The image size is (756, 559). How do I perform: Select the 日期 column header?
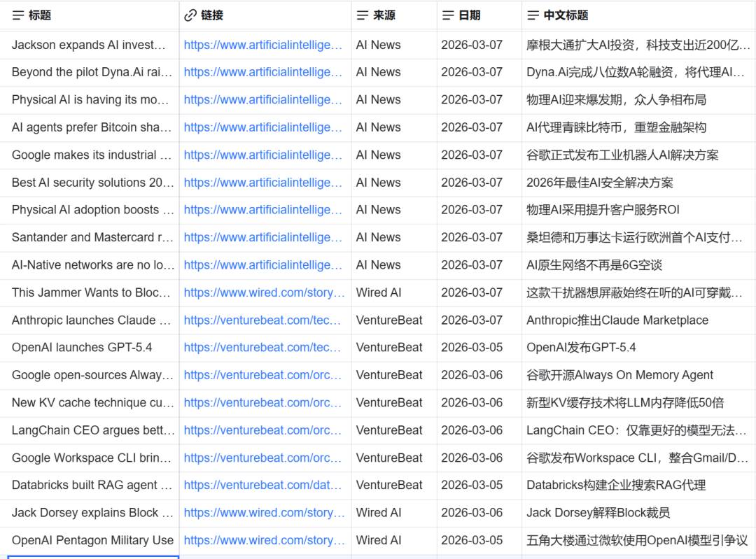coord(479,15)
